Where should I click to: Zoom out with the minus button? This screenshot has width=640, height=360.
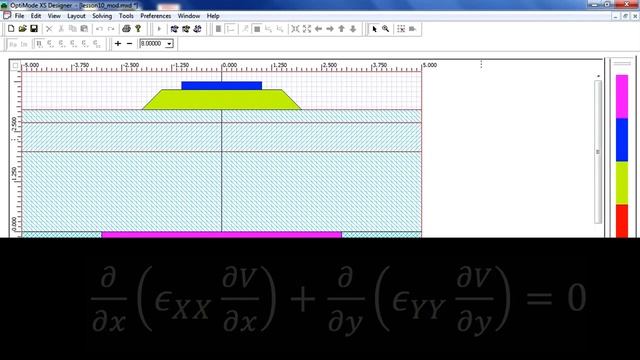pyautogui.click(x=129, y=43)
